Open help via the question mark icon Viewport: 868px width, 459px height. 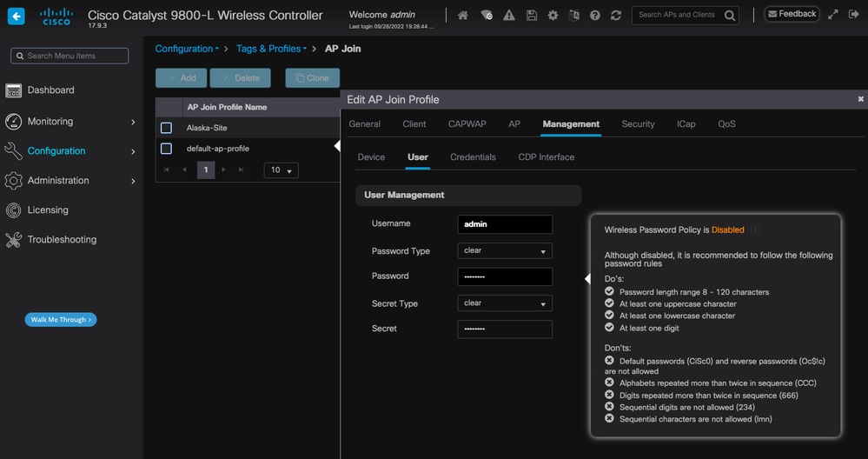point(595,16)
